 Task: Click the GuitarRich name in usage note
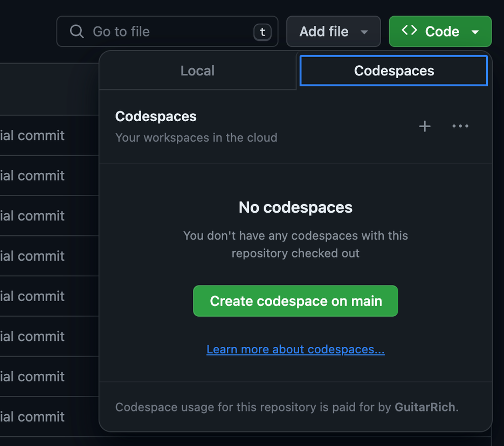[425, 407]
